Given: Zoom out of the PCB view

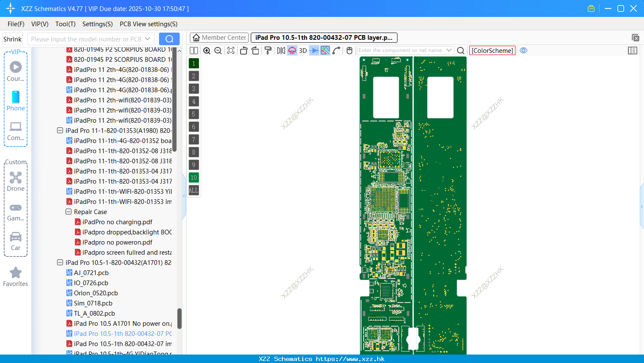Looking at the screenshot, I should [x=218, y=50].
